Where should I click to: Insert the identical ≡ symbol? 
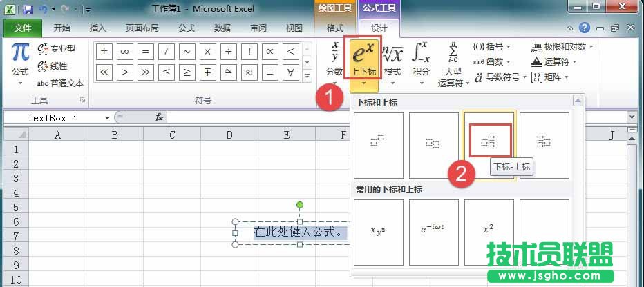click(270, 72)
